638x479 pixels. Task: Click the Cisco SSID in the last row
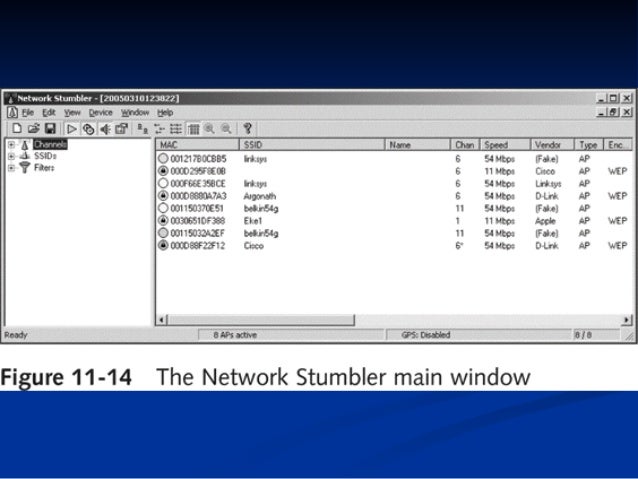[x=253, y=246]
